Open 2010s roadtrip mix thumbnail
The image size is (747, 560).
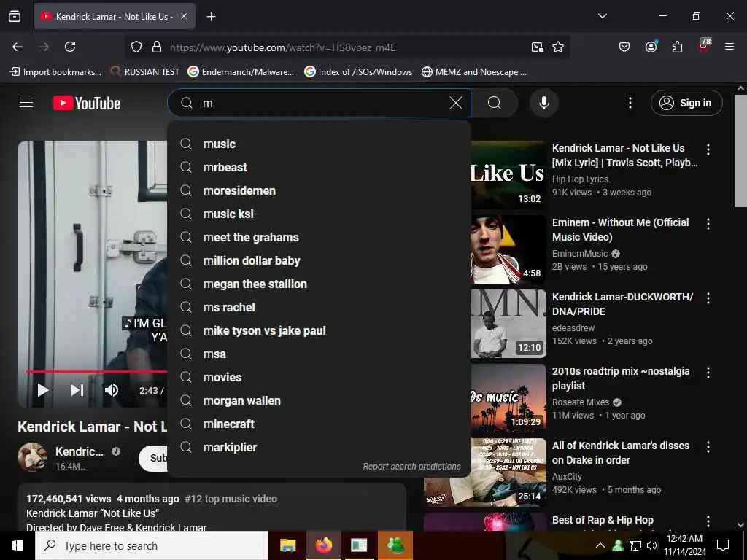coord(508,397)
